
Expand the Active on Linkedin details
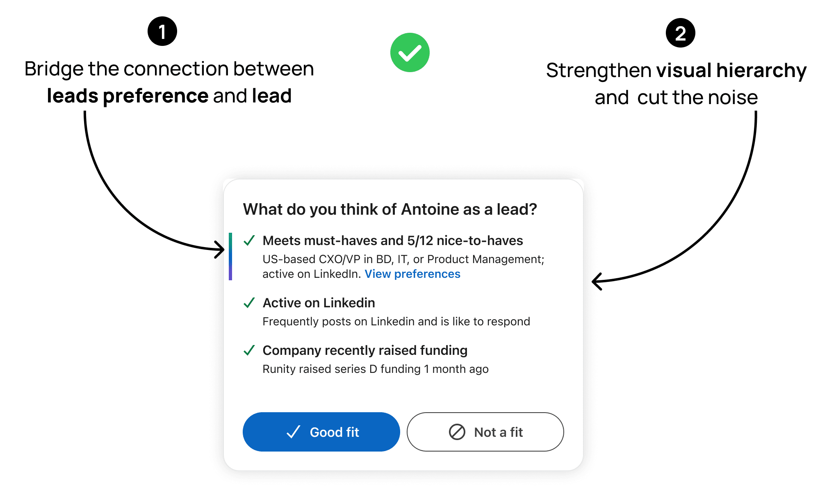(x=319, y=303)
